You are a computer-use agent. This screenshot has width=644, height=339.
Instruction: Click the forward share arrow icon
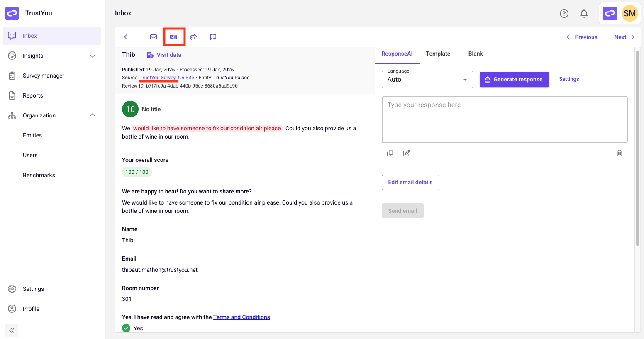[193, 37]
